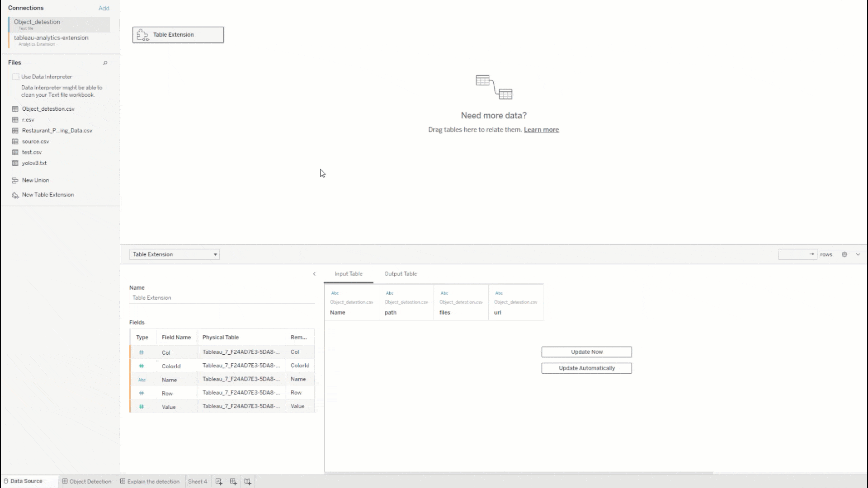Click the Name input field area
The height and width of the screenshot is (488, 868).
221,297
